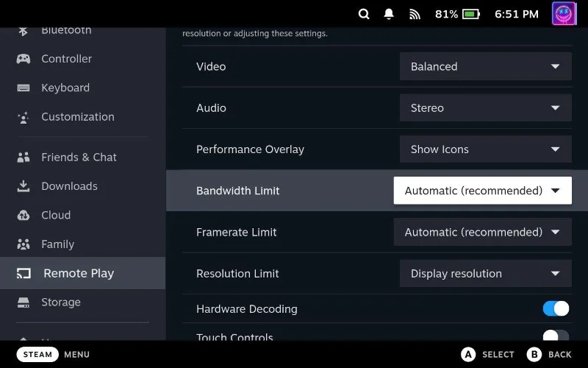Open the user profile avatar
The image size is (588, 368).
click(564, 14)
